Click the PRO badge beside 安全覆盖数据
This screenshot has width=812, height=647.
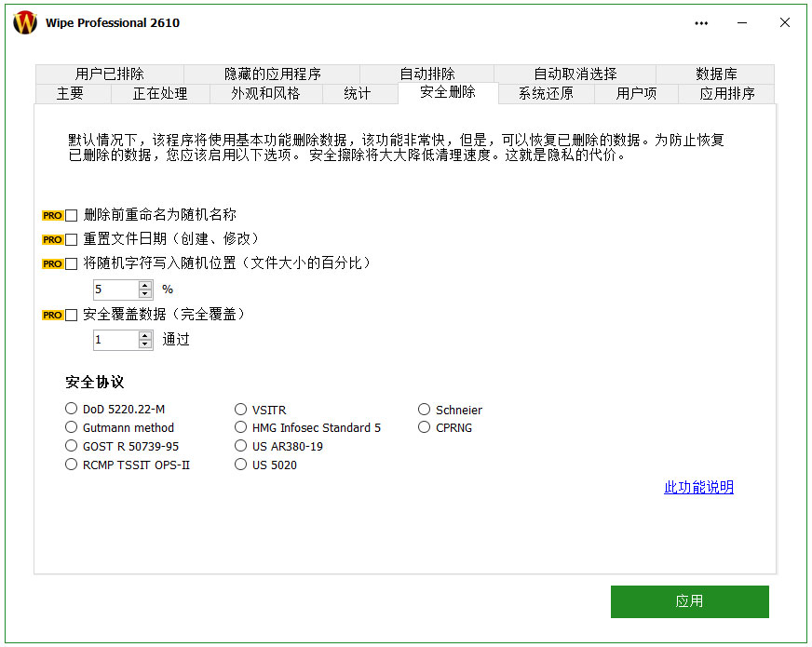click(52, 316)
